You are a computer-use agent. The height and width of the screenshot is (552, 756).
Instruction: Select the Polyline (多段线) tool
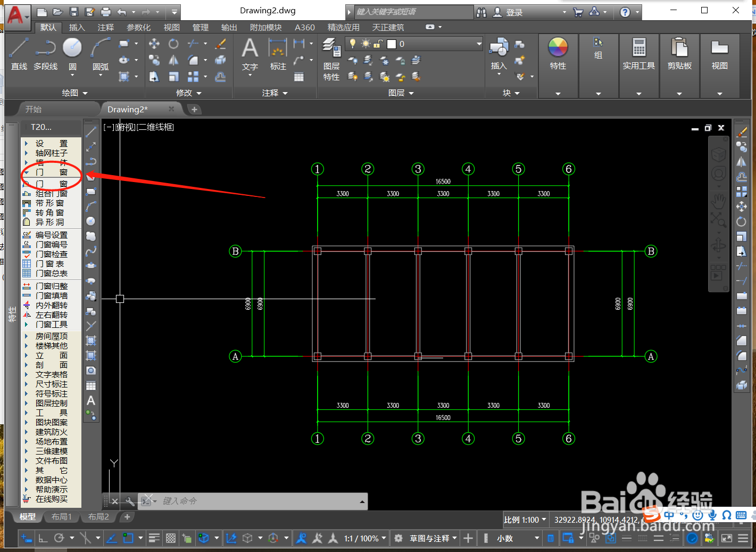click(45, 53)
